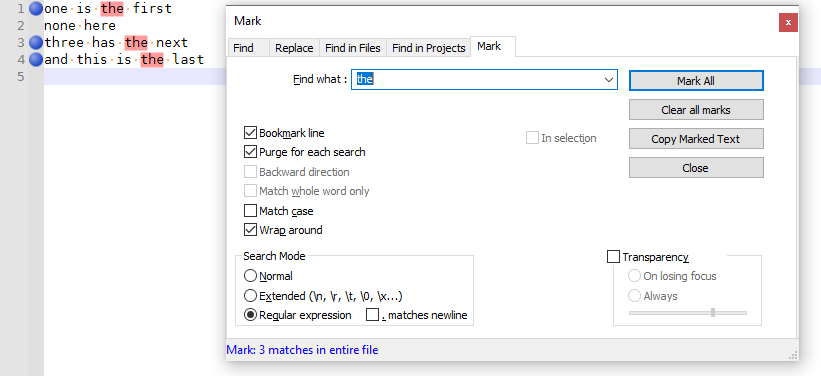Enable the Match case option

[250, 211]
